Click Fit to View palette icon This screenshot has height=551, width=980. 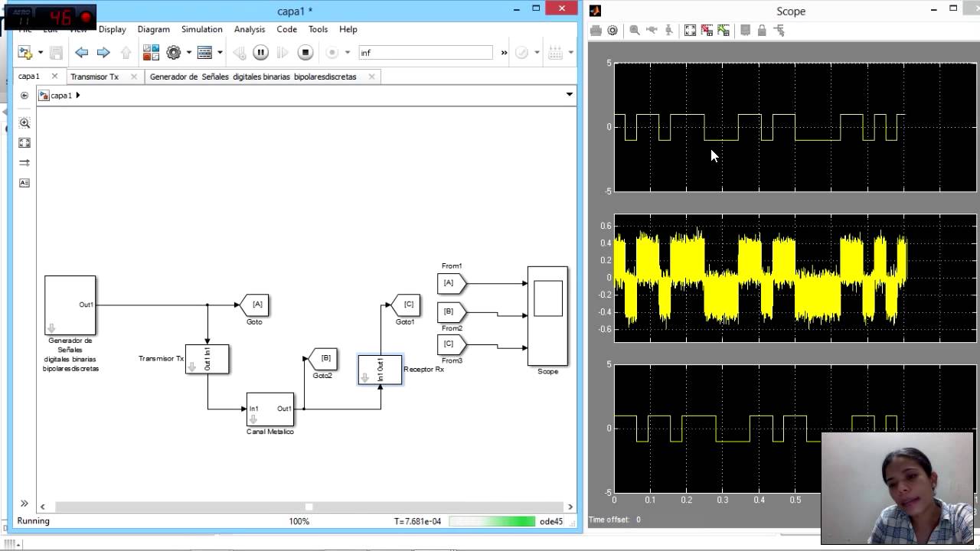(x=24, y=143)
